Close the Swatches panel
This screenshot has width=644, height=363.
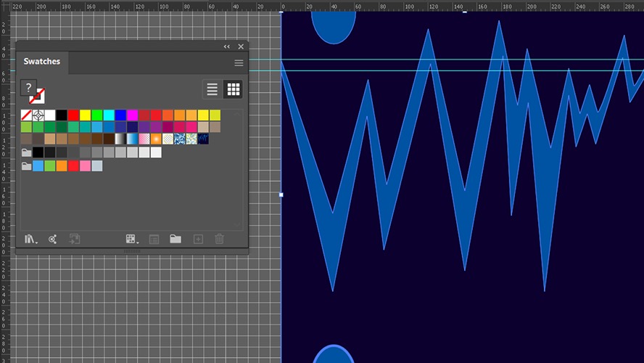point(241,46)
